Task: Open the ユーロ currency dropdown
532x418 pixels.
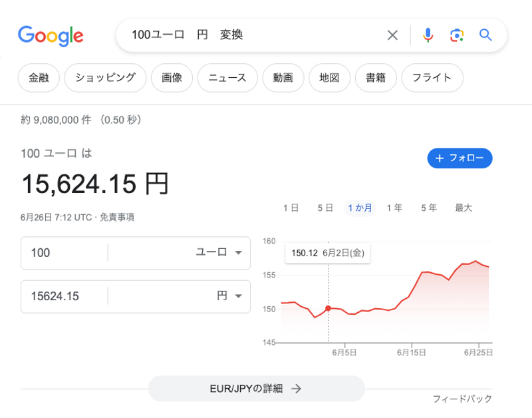Action: (218, 252)
